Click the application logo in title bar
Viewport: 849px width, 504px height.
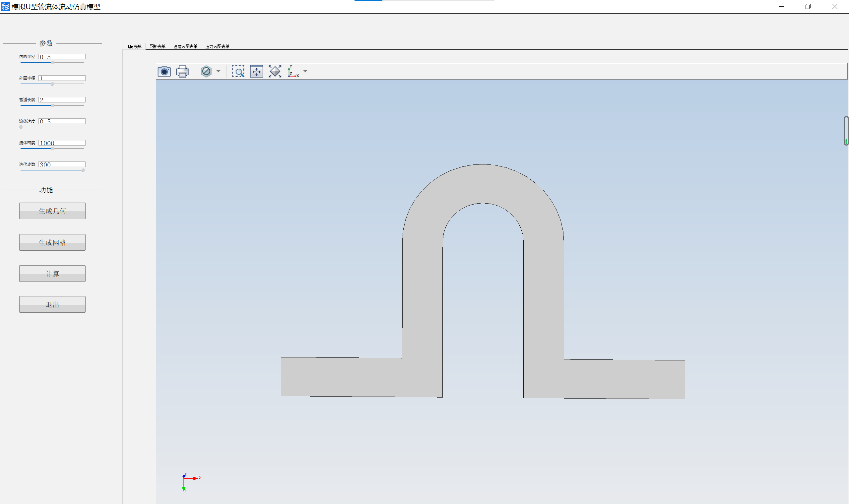point(5,6)
